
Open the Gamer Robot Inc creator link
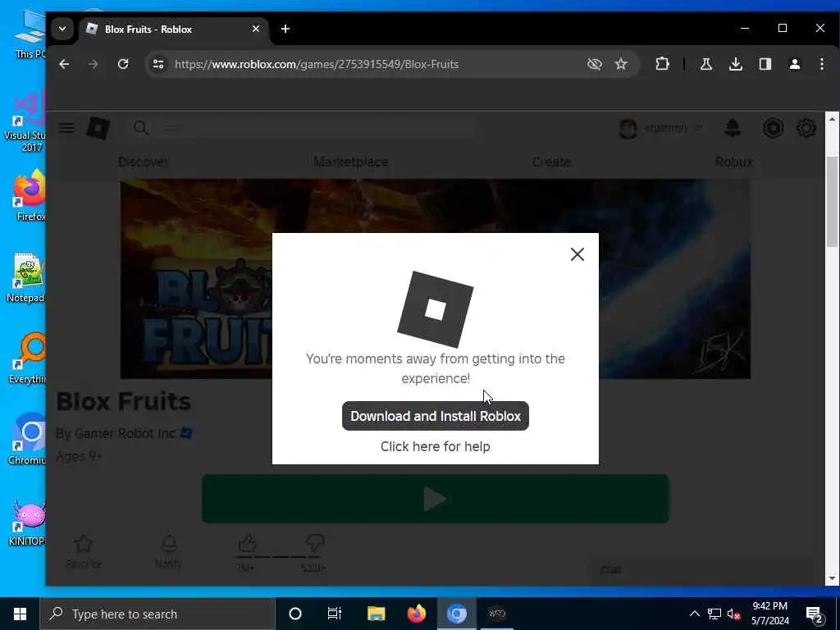(125, 433)
